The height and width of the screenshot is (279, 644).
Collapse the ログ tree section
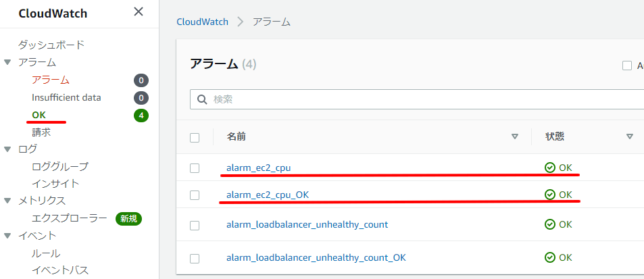click(x=7, y=149)
